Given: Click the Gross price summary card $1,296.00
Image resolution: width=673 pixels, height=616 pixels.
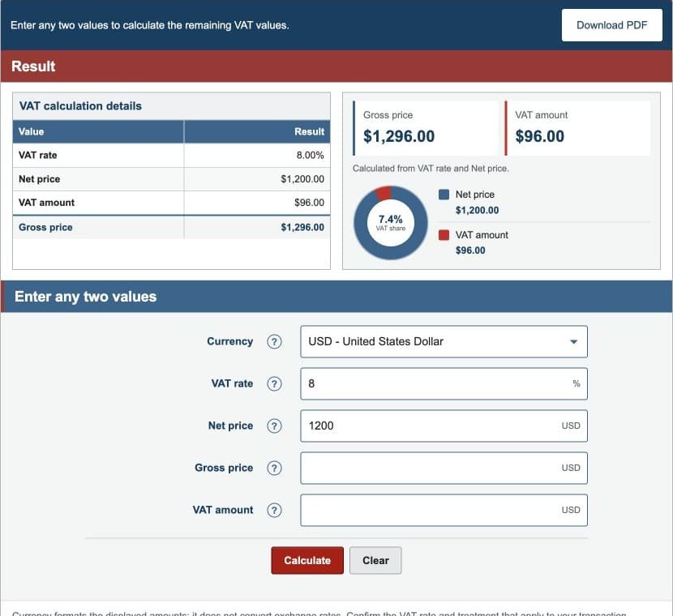Looking at the screenshot, I should click(426, 128).
